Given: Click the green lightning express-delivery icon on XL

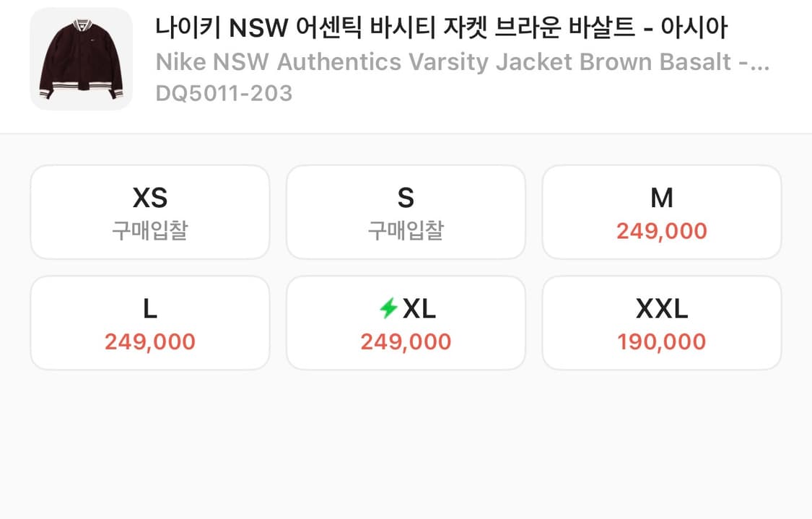Looking at the screenshot, I should click(x=387, y=308).
